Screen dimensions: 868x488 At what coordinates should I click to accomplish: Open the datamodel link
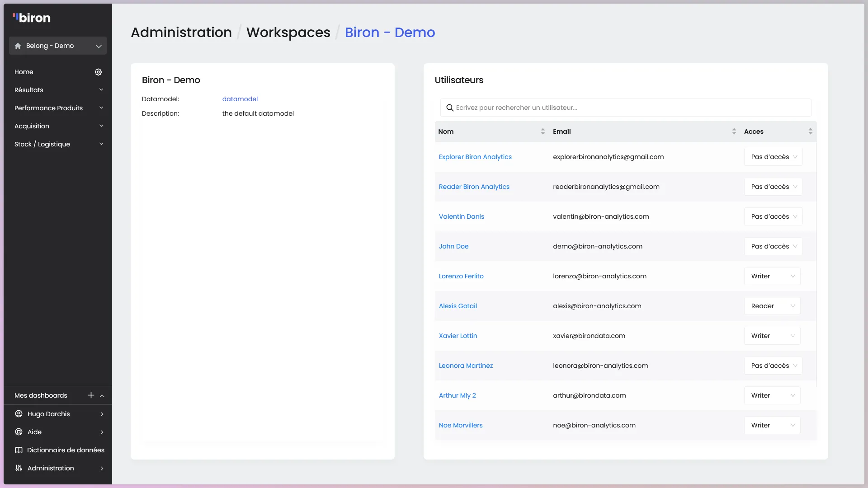[x=240, y=99]
